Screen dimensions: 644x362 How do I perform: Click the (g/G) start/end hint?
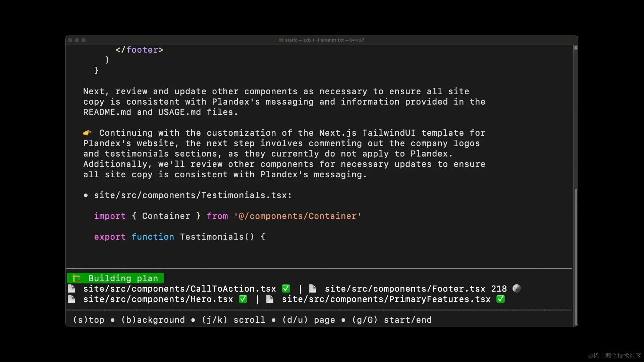392,320
